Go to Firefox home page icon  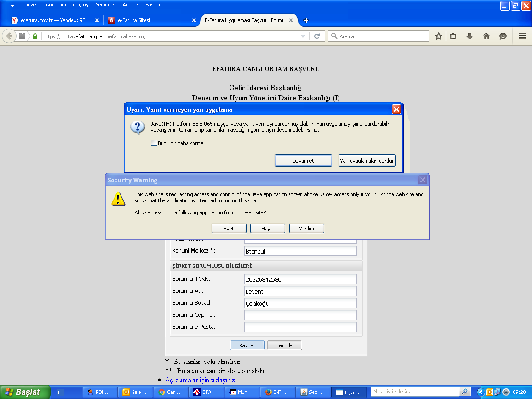[486, 36]
